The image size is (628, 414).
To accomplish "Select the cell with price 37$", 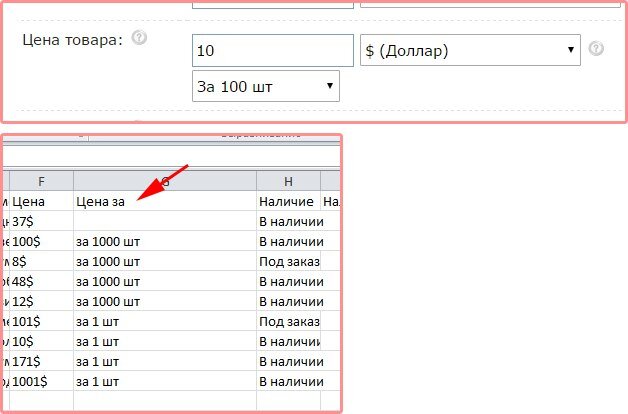I will tap(41, 221).
